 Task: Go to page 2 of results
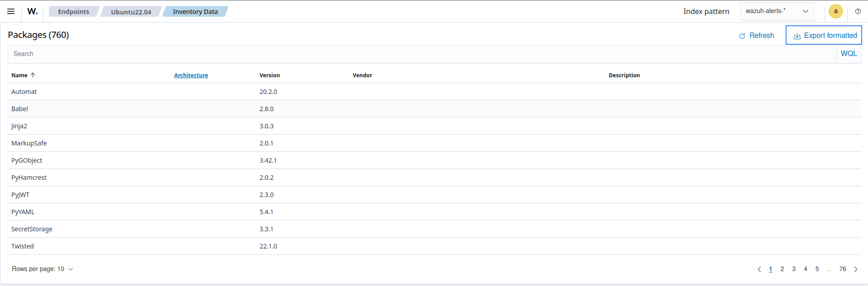pos(782,269)
